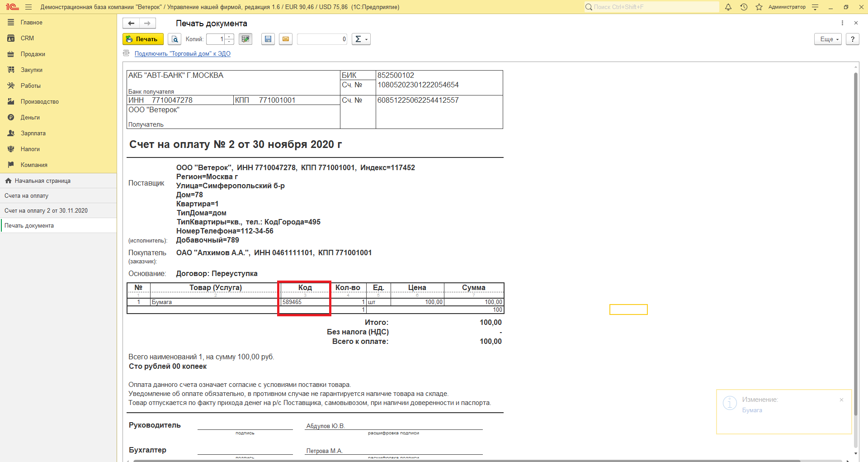The height and width of the screenshot is (462, 868).
Task: Open notifications bell icon
Action: [x=728, y=7]
